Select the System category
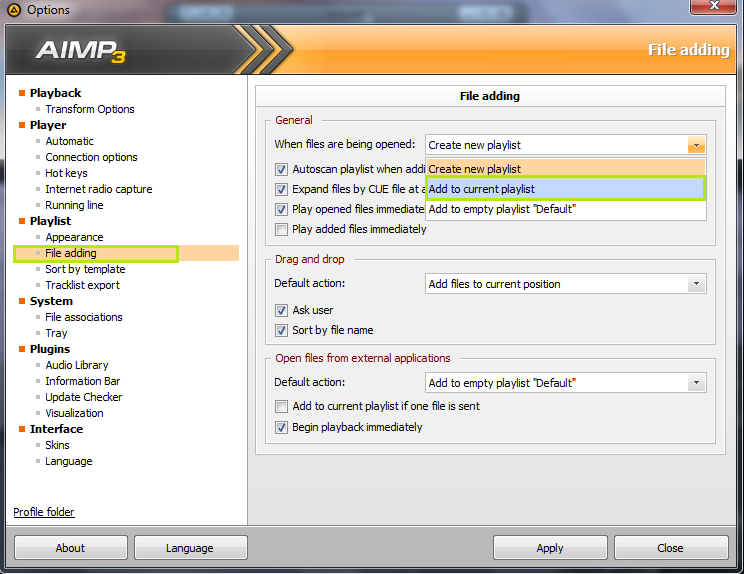 51,301
